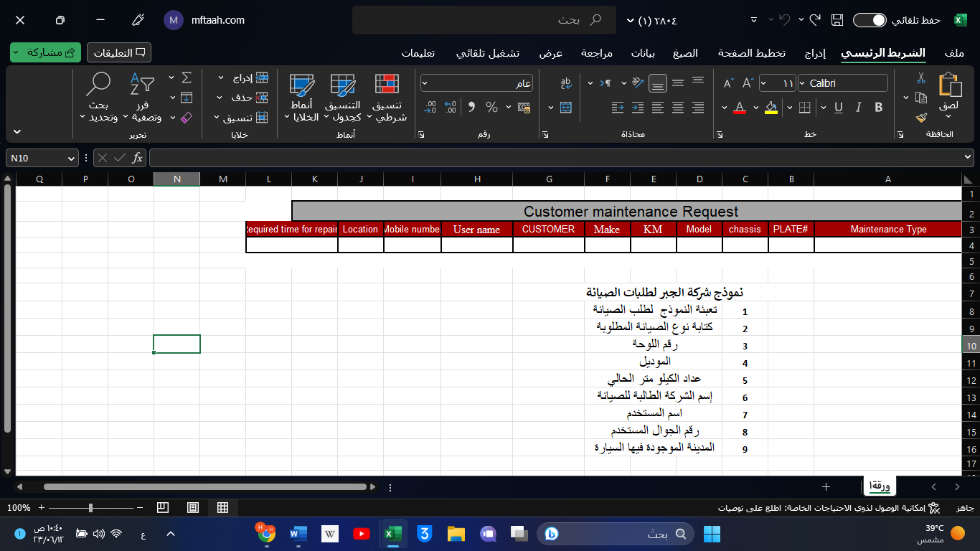Toggle Bold formatting
Viewport: 980px width, 551px height.
tap(879, 108)
